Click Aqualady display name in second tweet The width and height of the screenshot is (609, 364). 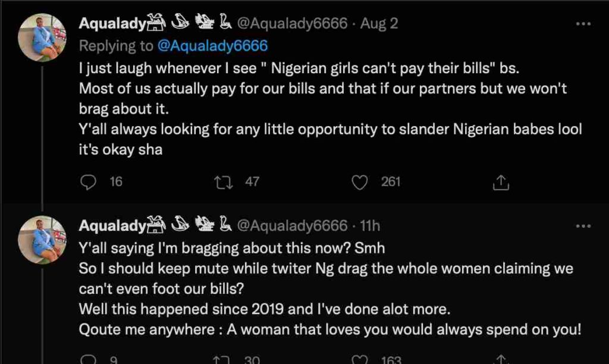click(113, 226)
